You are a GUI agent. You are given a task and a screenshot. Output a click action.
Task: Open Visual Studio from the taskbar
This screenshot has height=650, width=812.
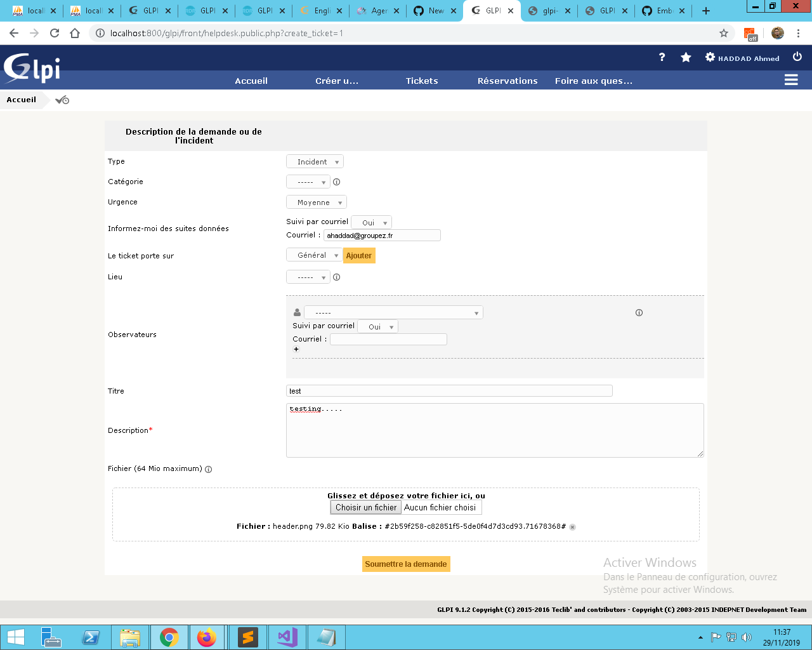(x=287, y=637)
